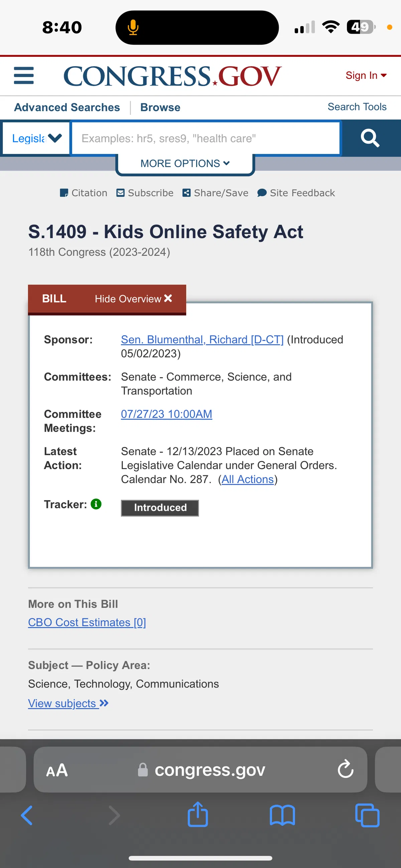Tap the AA reader settings button
The width and height of the screenshot is (401, 868).
[x=57, y=770]
